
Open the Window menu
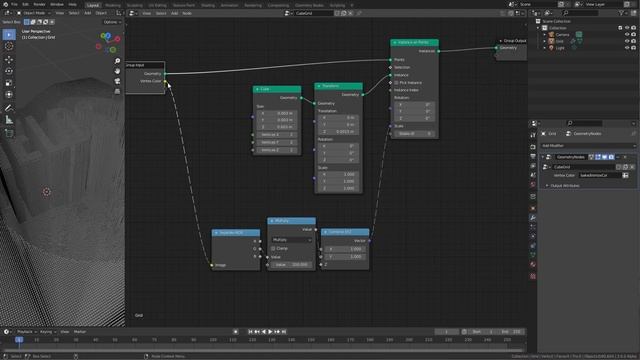(x=57, y=4)
